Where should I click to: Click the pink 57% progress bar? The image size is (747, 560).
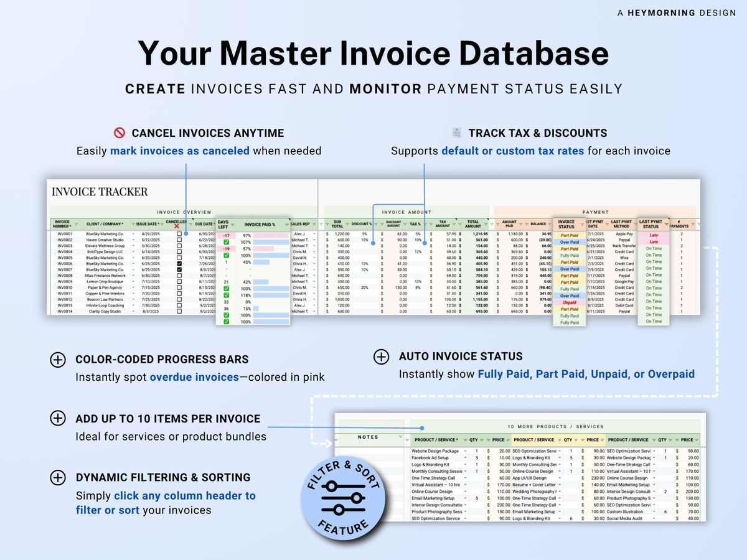click(263, 249)
